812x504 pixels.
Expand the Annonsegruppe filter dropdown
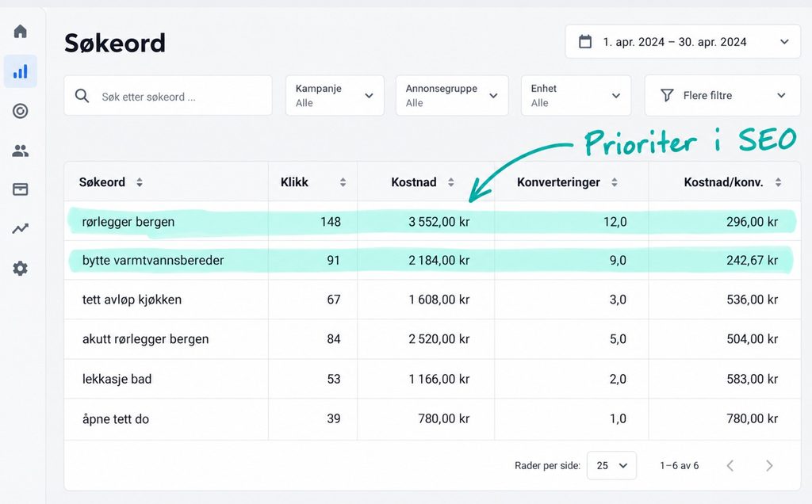(452, 96)
